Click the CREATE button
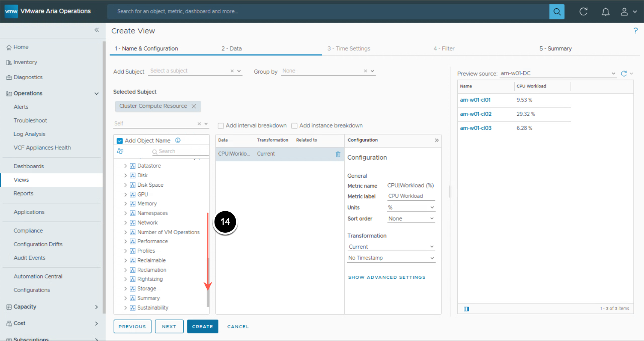The image size is (644, 341). pos(202,327)
